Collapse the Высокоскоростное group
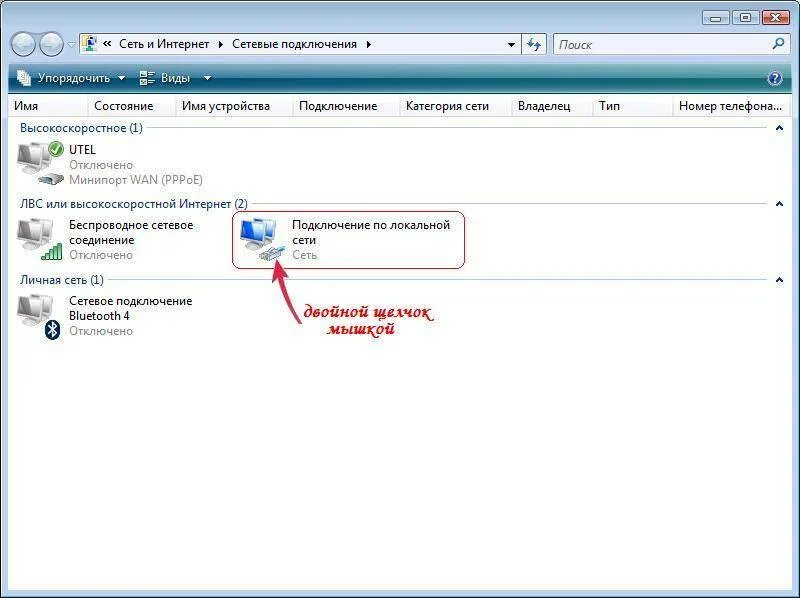 click(779, 128)
